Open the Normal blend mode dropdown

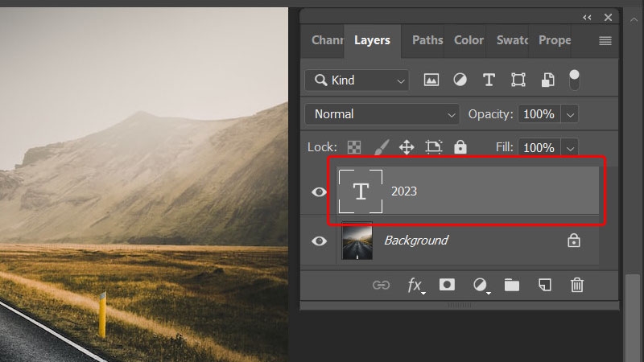(382, 114)
